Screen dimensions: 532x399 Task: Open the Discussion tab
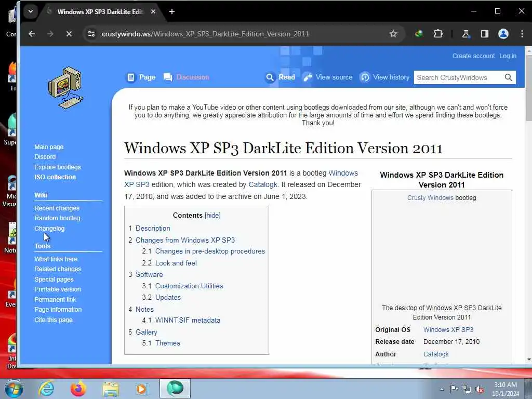point(187,77)
